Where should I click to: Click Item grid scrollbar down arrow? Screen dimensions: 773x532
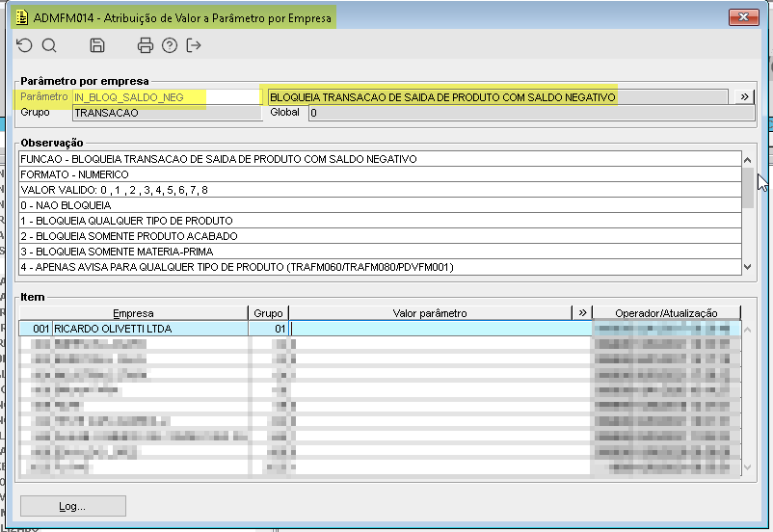[747, 467]
